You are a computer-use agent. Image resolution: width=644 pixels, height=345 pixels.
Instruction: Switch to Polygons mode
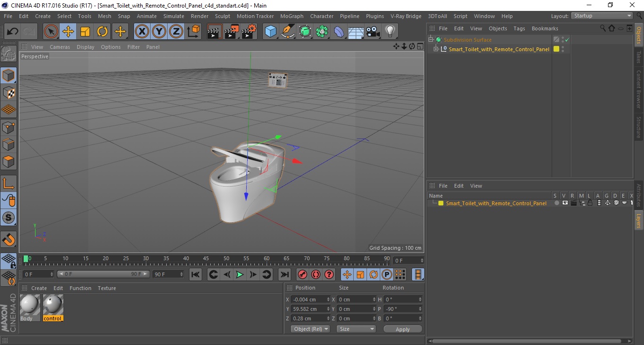click(x=9, y=162)
